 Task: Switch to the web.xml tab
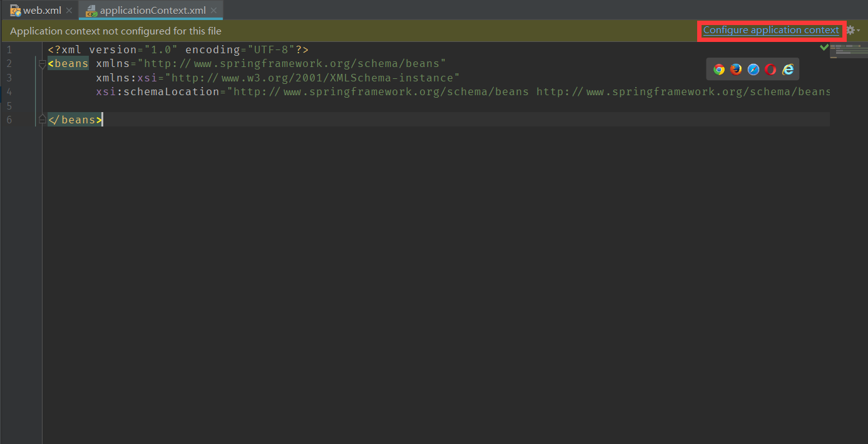click(39, 10)
